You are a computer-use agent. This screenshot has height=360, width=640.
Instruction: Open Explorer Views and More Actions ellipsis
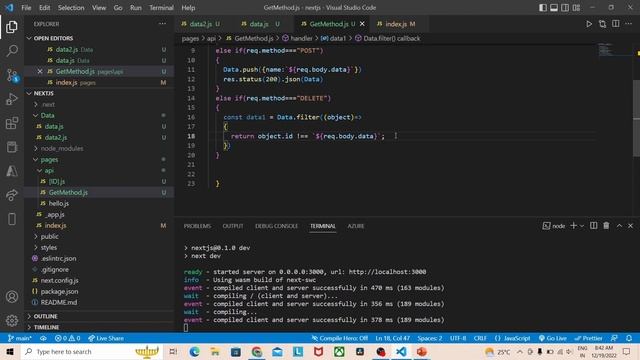coord(162,24)
